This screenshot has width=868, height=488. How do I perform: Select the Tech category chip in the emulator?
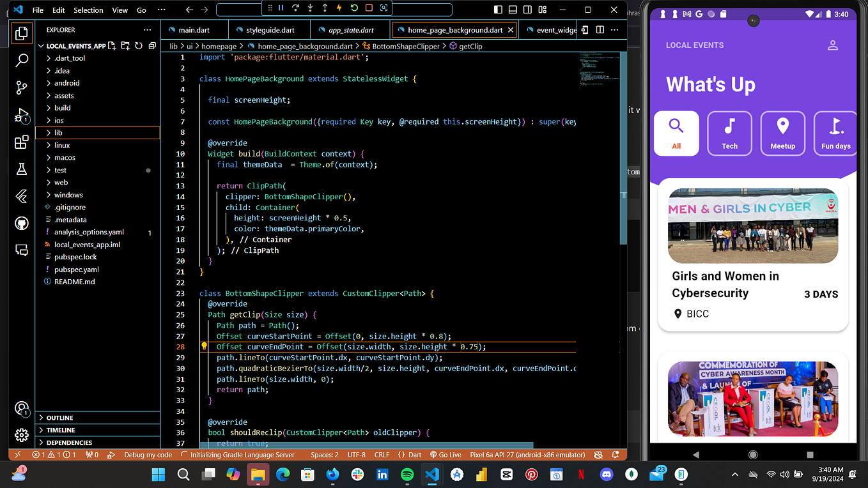coord(729,133)
